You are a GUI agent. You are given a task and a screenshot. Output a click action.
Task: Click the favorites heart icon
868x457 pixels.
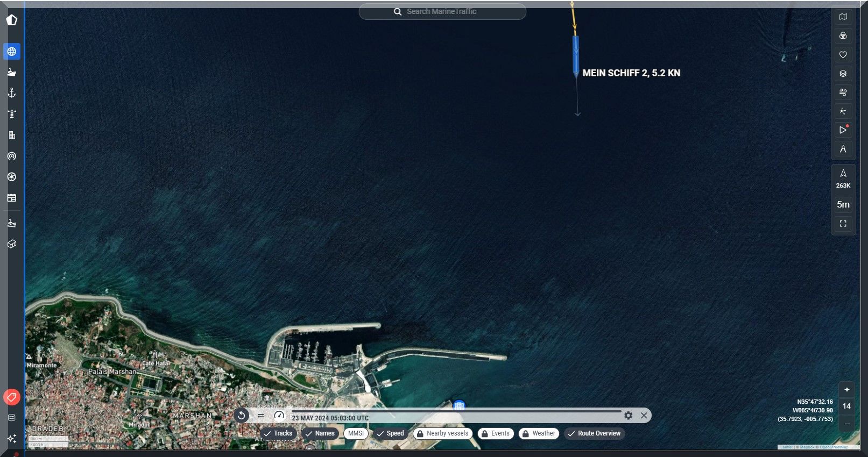(x=843, y=55)
